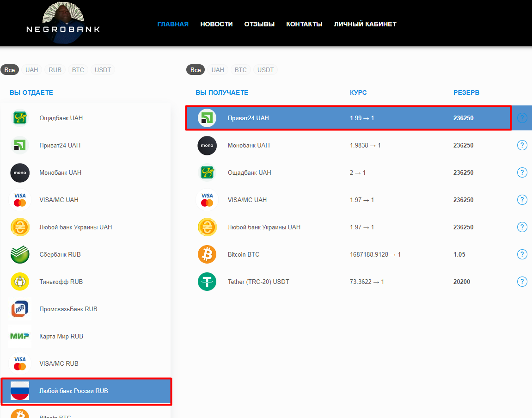
Task: Click the РЕЗЕРВ column header
Action: click(466, 92)
